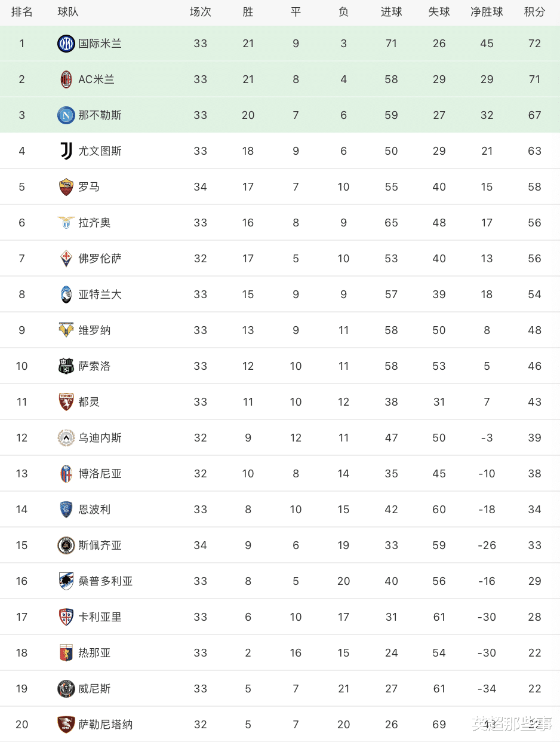
Task: Click the Genoa (热那亚) team badge
Action: (66, 653)
